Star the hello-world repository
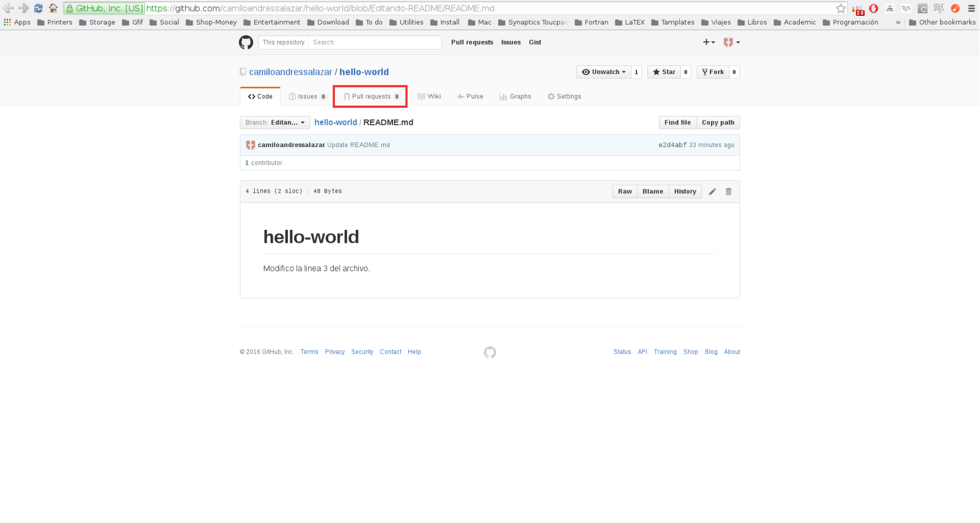The width and height of the screenshot is (980, 523). [664, 72]
